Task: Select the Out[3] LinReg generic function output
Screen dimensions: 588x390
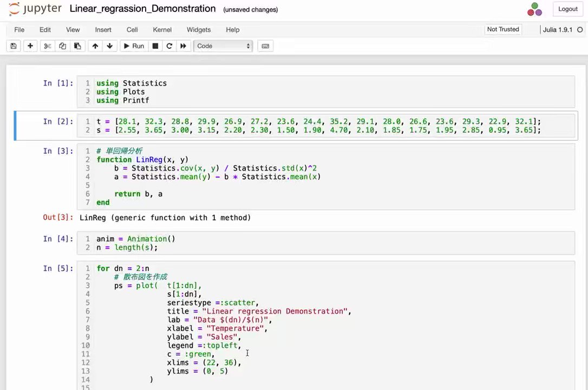Action: (x=165, y=218)
